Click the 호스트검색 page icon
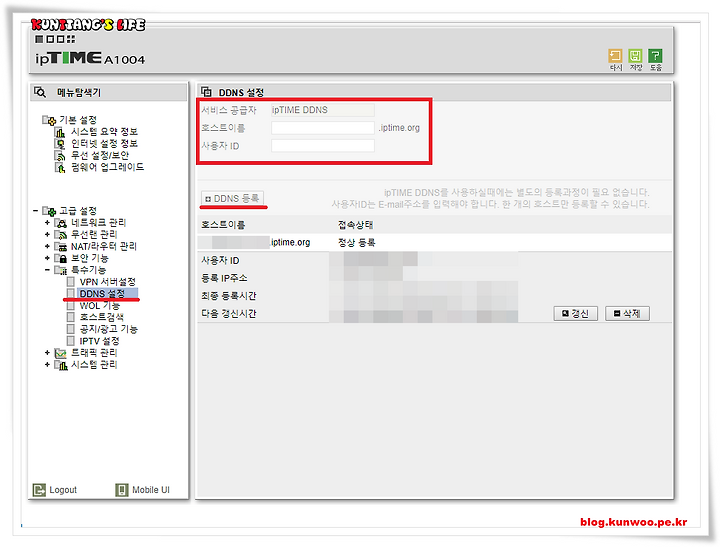Viewport: 720px width, 547px height. click(71, 317)
